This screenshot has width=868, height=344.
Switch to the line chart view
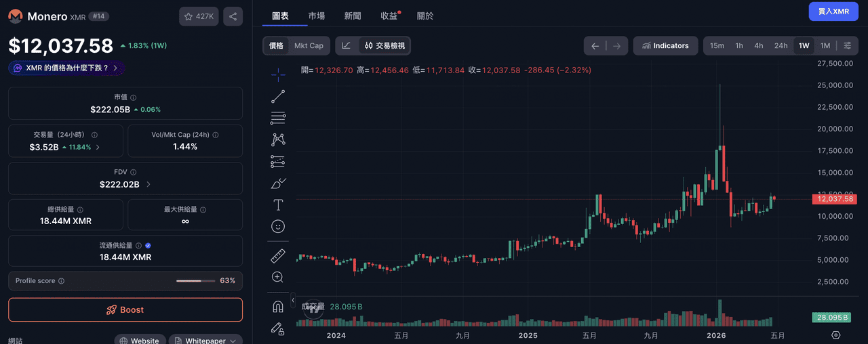346,45
